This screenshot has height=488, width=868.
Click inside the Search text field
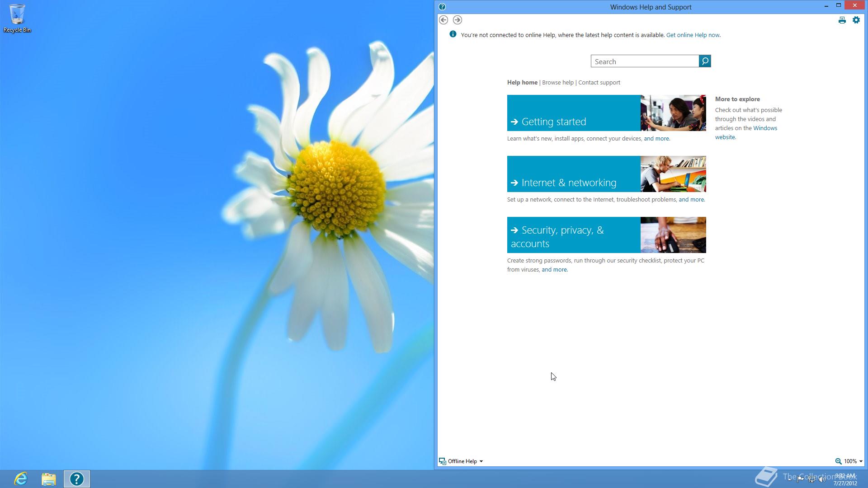click(644, 61)
